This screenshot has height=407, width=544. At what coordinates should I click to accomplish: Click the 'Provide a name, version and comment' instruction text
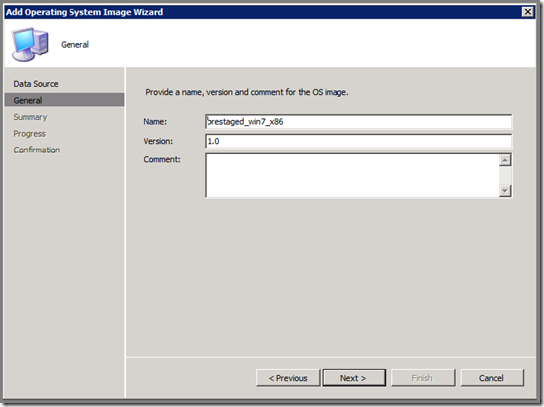247,92
